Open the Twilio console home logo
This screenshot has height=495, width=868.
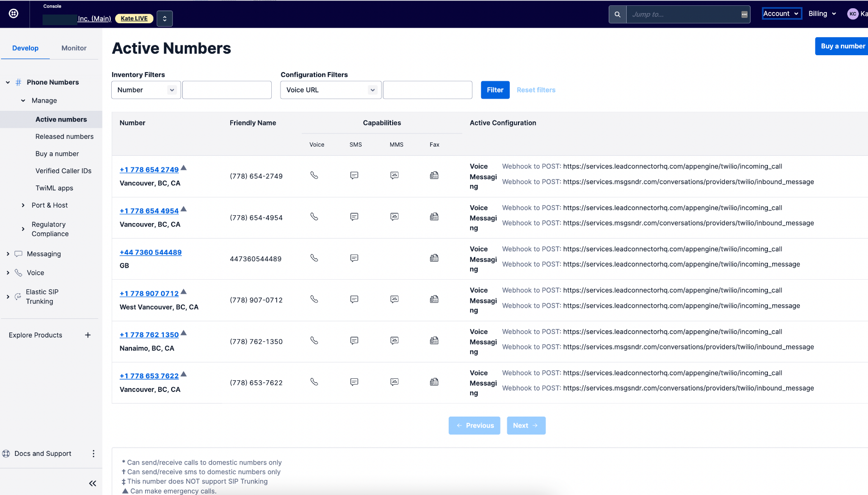(14, 14)
